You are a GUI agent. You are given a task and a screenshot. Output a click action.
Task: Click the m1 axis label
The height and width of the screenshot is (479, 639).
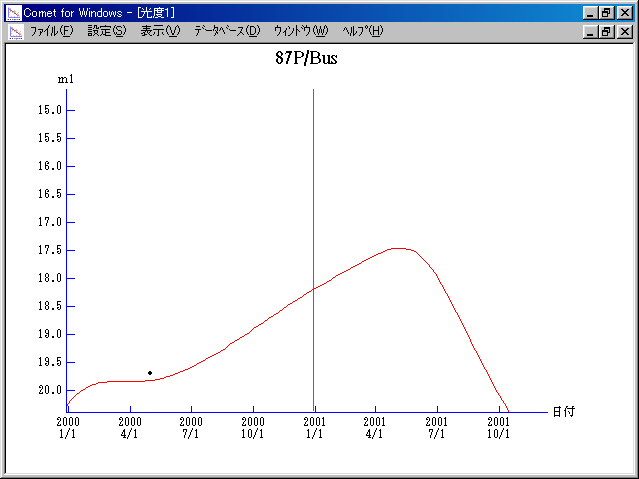point(66,78)
